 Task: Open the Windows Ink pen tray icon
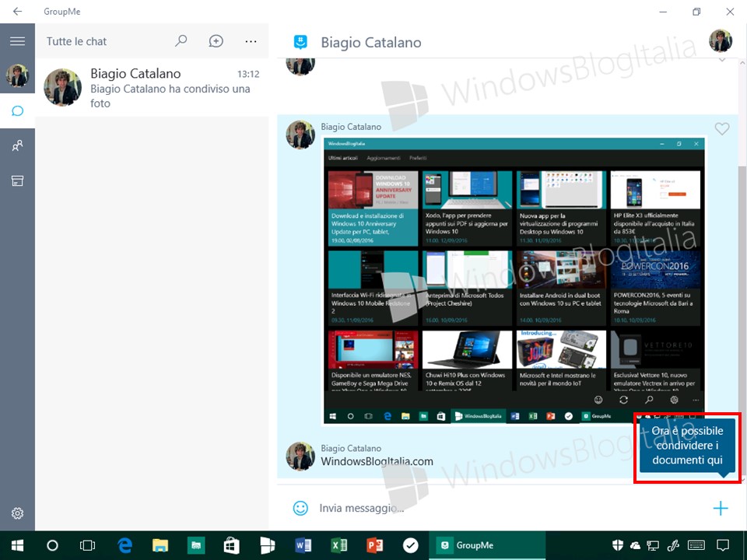[x=673, y=545]
